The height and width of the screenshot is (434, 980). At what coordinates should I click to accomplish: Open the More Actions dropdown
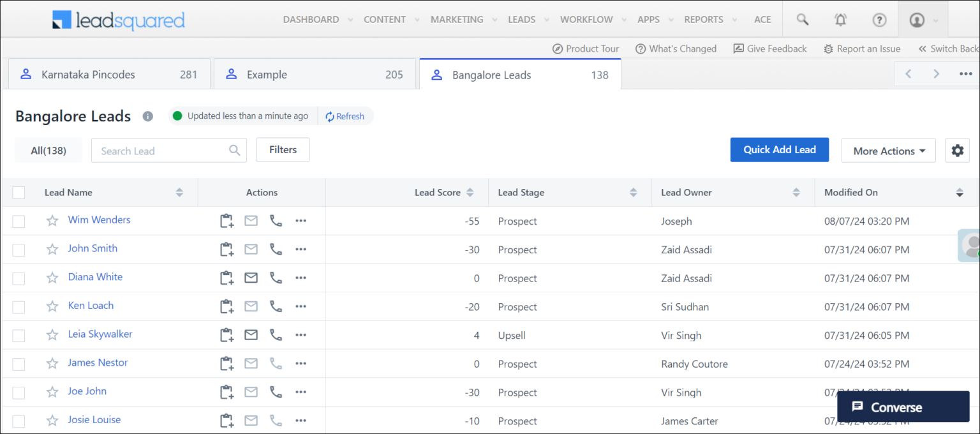click(888, 151)
